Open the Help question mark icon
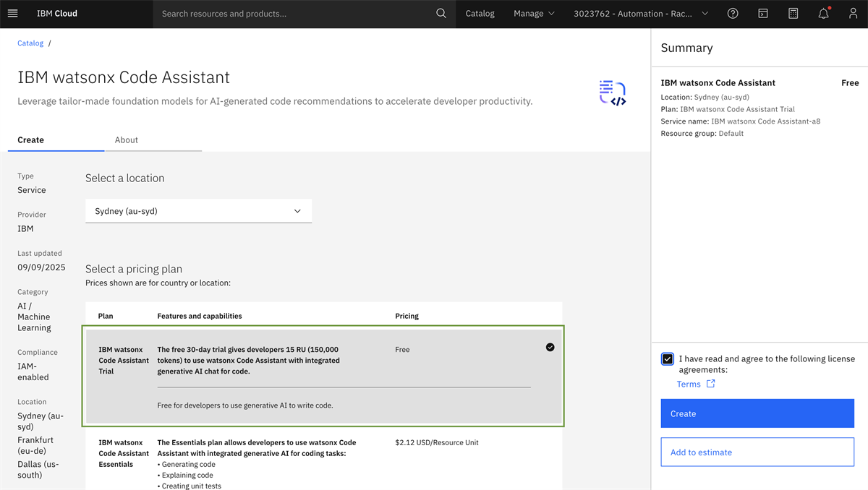 point(733,14)
